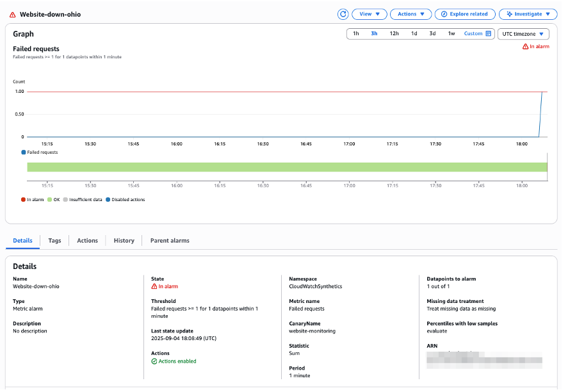Click the Explore related button
The height and width of the screenshot is (392, 577).
click(464, 13)
